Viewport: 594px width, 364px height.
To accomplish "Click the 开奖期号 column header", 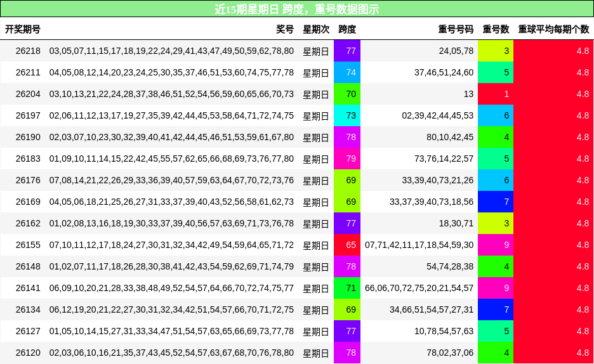I will [23, 29].
